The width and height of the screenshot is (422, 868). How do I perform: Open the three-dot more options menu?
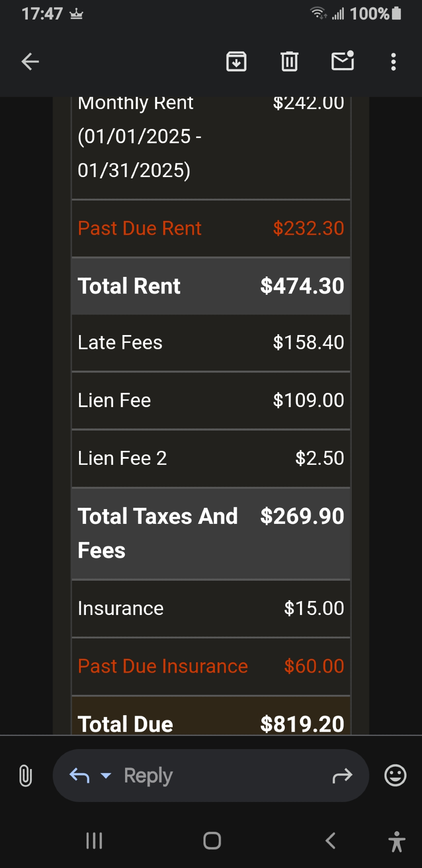click(393, 62)
